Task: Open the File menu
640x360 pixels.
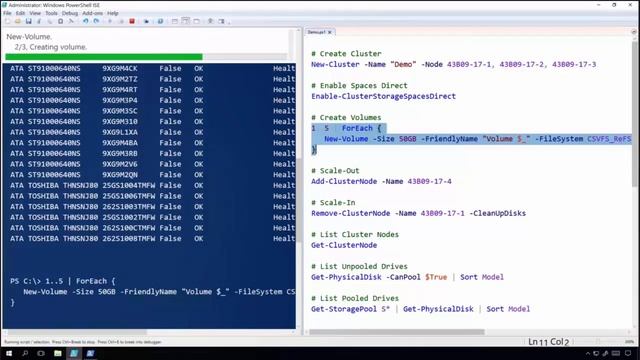Action: [x=7, y=13]
